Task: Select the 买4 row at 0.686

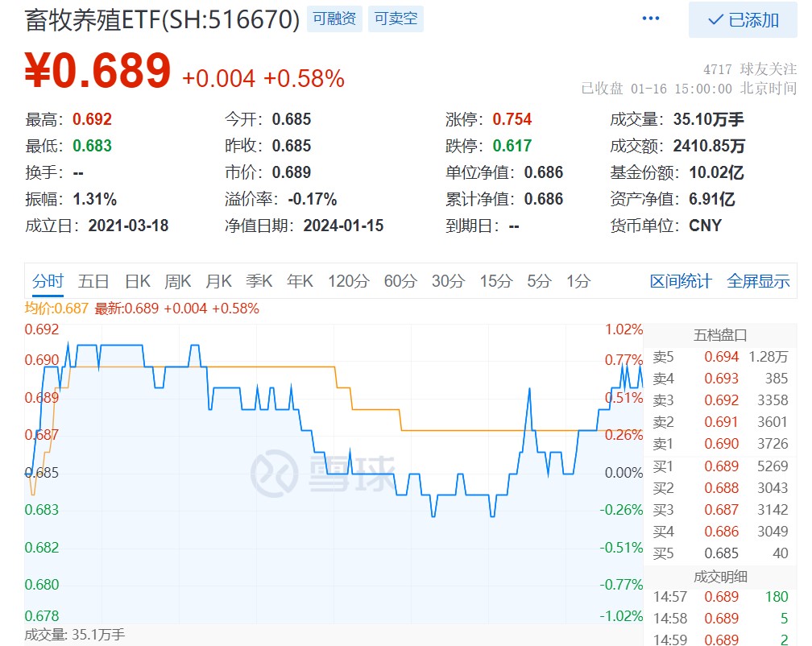Action: coord(720,532)
